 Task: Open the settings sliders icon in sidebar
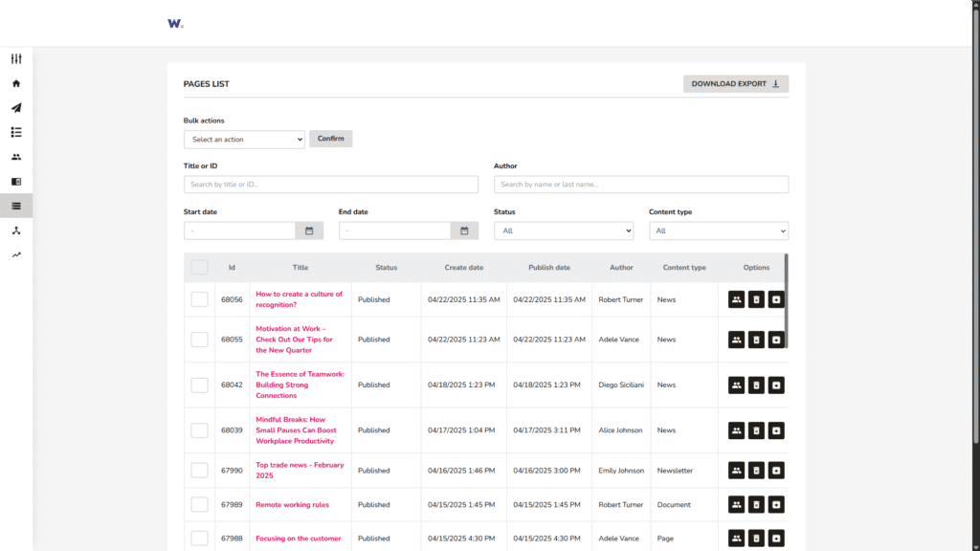16,58
